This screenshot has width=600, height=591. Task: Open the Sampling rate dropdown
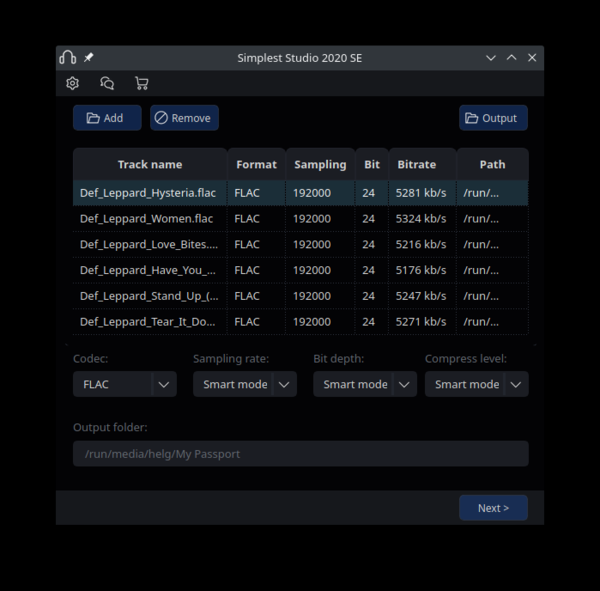coord(284,384)
